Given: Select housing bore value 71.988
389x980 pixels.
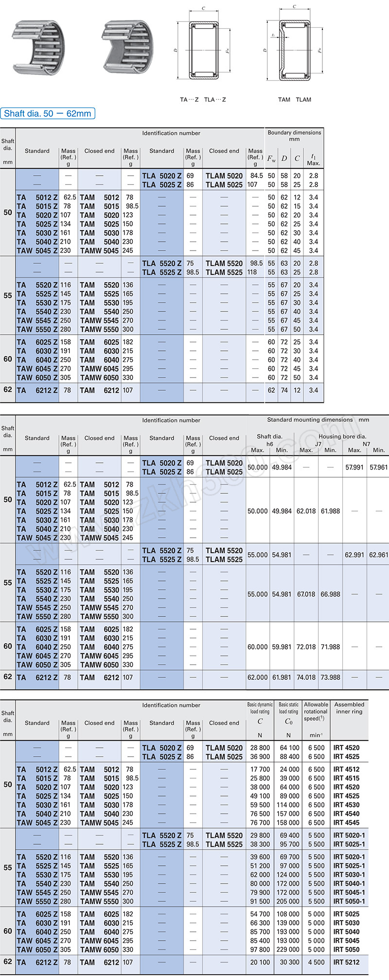Looking at the screenshot, I should (x=331, y=647).
